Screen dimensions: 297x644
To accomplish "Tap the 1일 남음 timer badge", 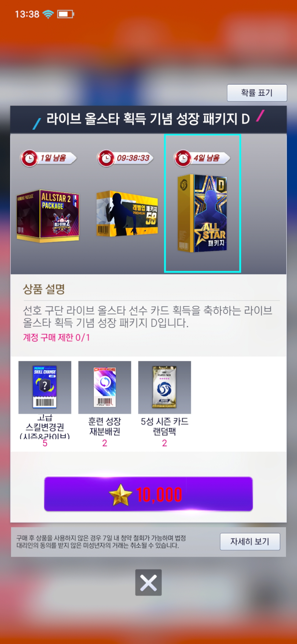I will 48,158.
